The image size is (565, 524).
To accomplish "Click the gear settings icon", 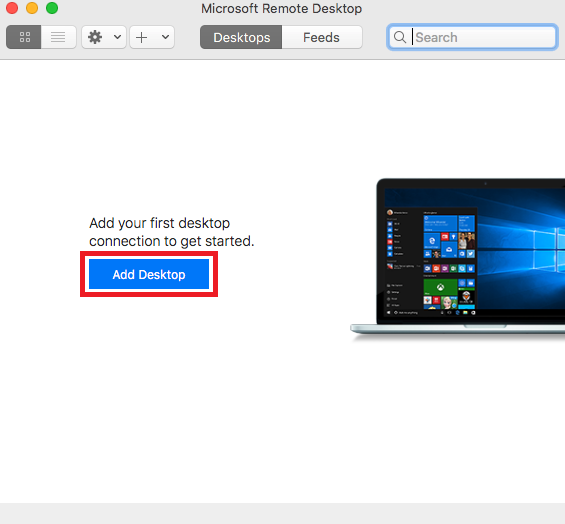I will pyautogui.click(x=95, y=37).
